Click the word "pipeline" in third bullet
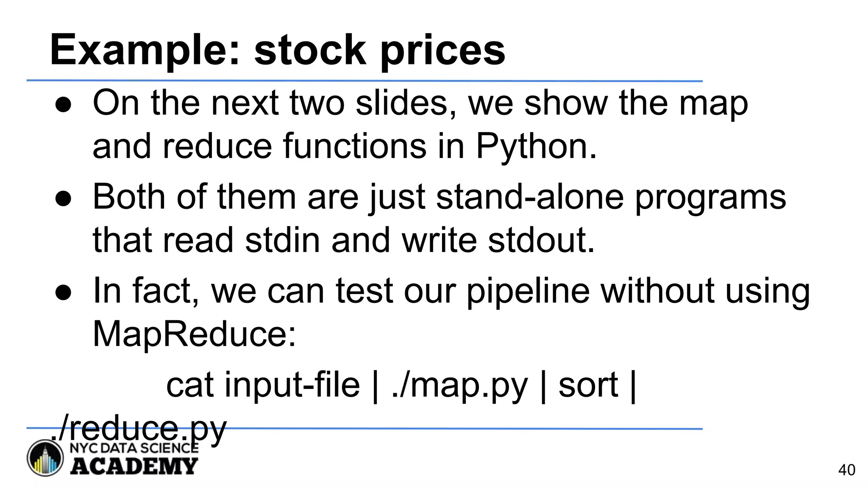The width and height of the screenshot is (868, 488). click(528, 292)
